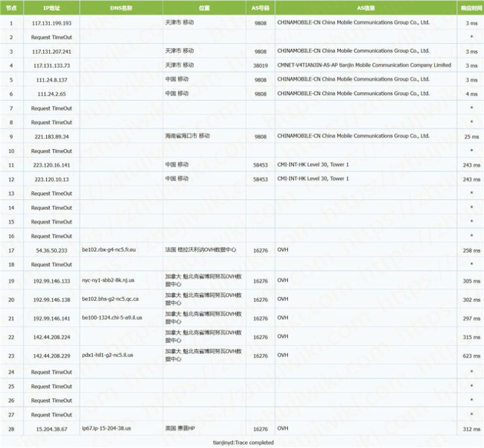Click DNS name nyc-ny1-sbb2-8k.nj.us
The height and width of the screenshot is (448, 484).
click(x=108, y=281)
